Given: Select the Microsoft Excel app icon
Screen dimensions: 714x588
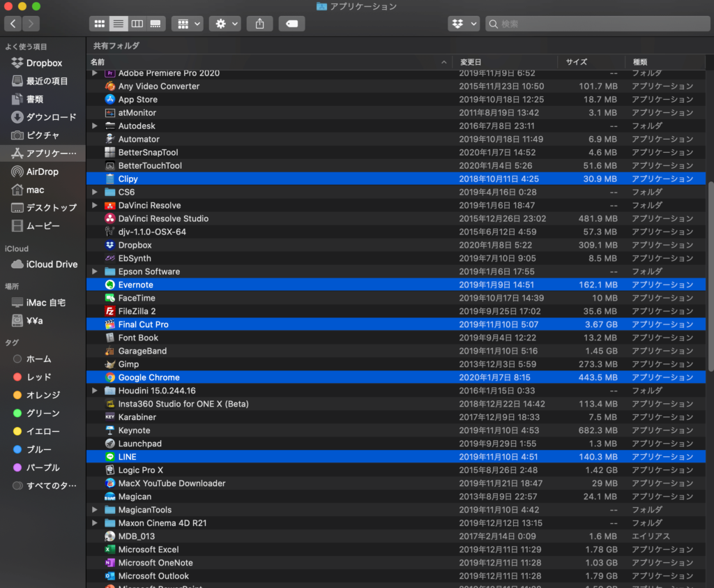Looking at the screenshot, I should [x=109, y=550].
